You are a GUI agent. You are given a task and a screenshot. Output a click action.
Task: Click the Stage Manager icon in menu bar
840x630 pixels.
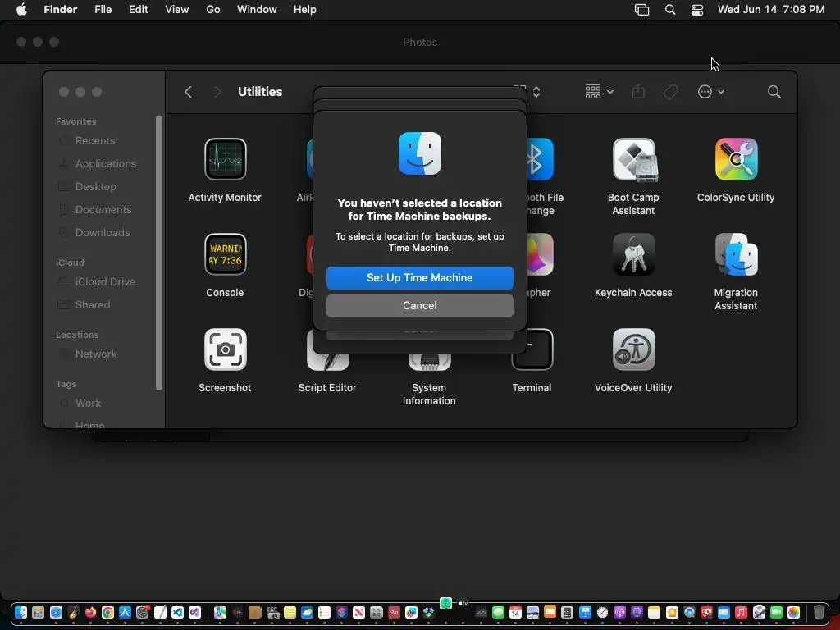click(x=641, y=10)
